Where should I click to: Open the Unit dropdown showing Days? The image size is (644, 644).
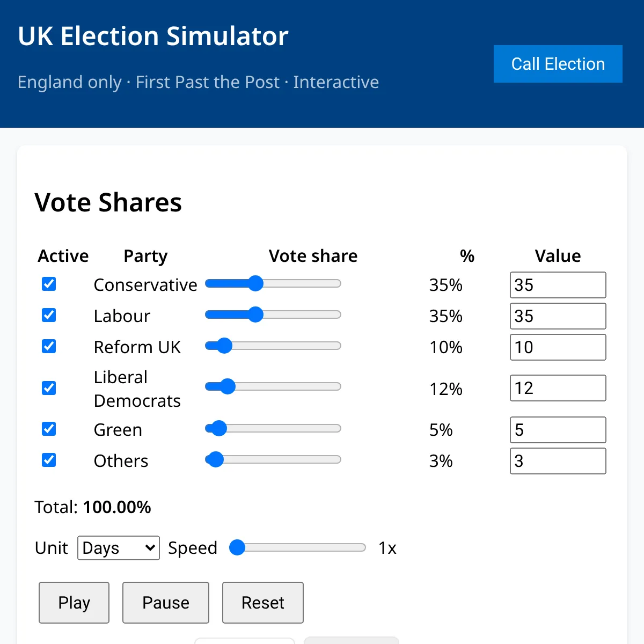(119, 548)
